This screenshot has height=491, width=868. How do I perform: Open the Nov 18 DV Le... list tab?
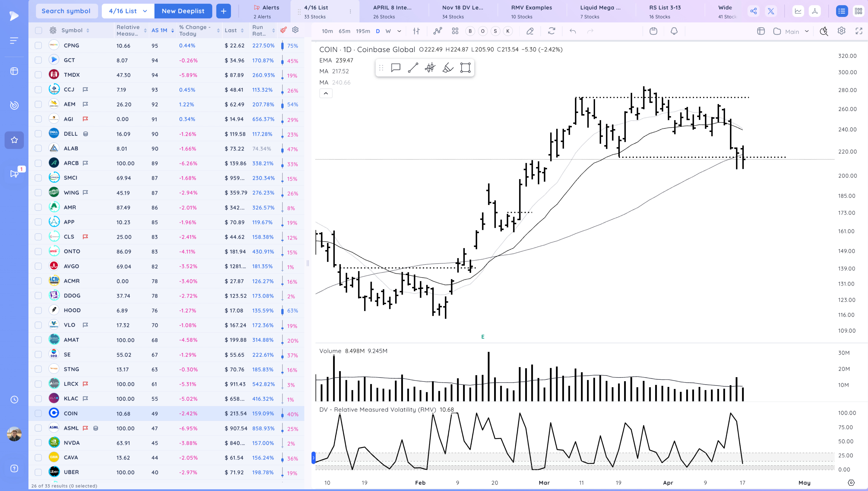[x=462, y=11]
